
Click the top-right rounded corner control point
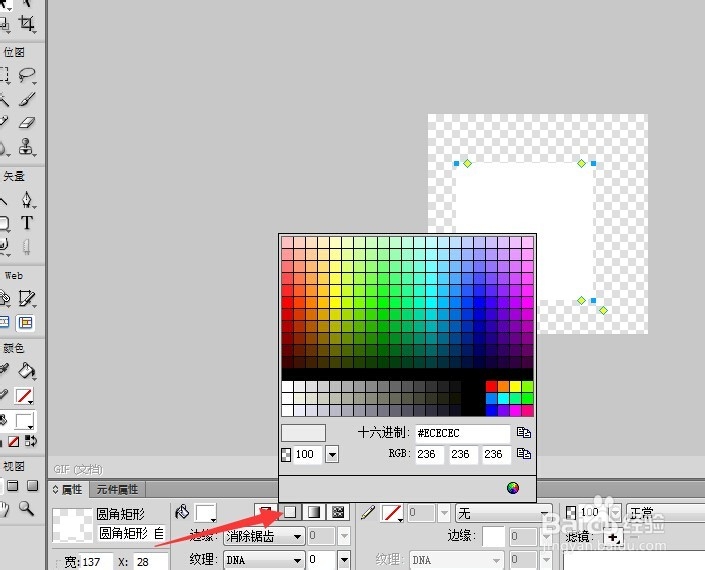point(581,163)
